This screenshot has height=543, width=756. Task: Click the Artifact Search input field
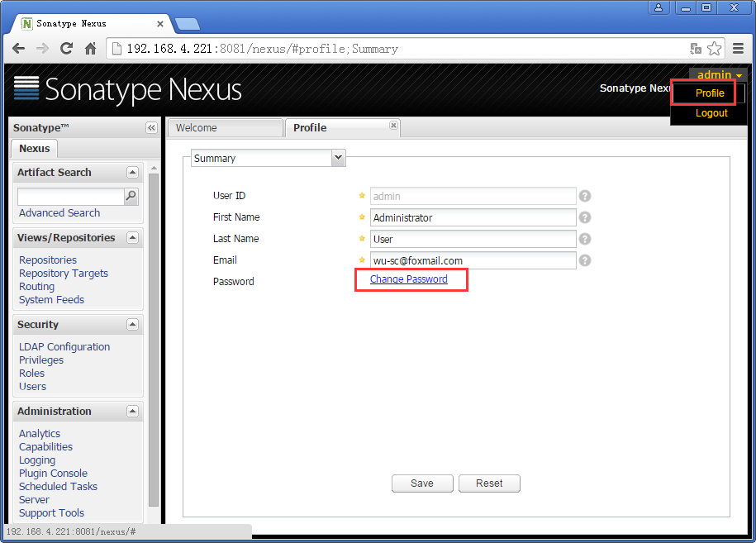71,196
